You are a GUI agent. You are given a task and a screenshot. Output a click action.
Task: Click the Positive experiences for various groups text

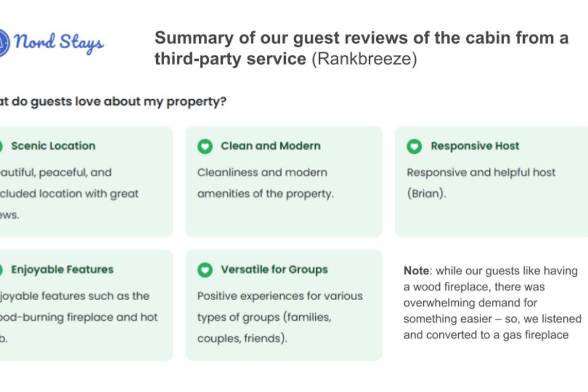280,317
